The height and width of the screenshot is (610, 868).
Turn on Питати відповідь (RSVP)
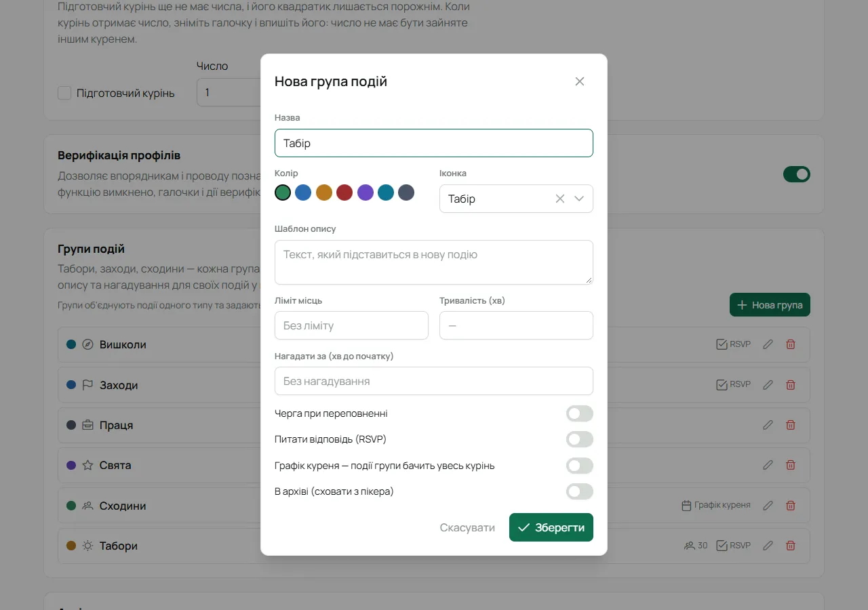click(580, 439)
